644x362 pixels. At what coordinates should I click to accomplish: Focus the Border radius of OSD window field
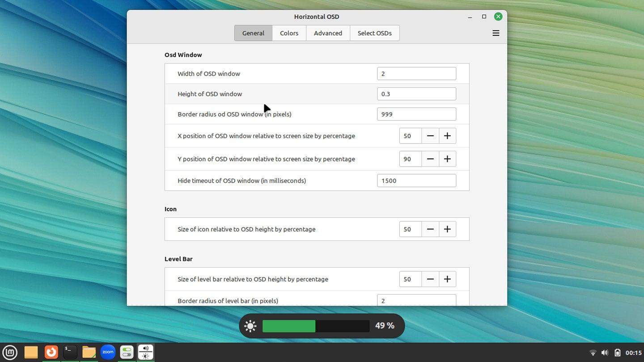point(416,114)
